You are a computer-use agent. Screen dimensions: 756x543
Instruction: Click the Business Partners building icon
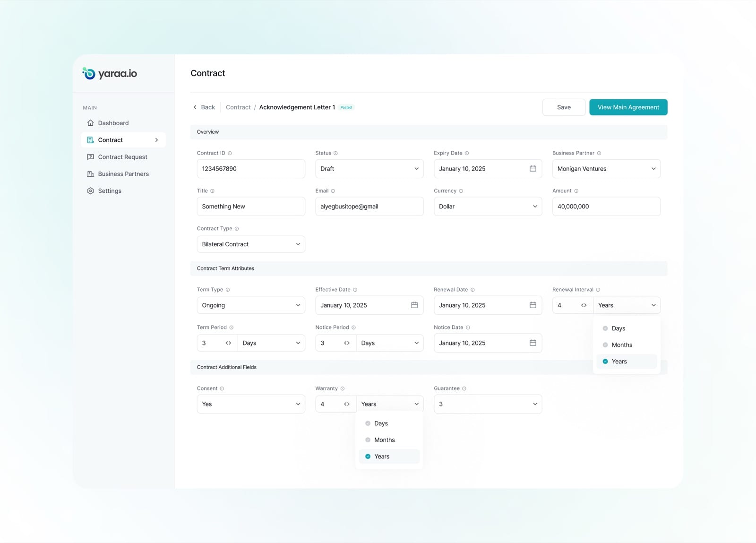[90, 174]
